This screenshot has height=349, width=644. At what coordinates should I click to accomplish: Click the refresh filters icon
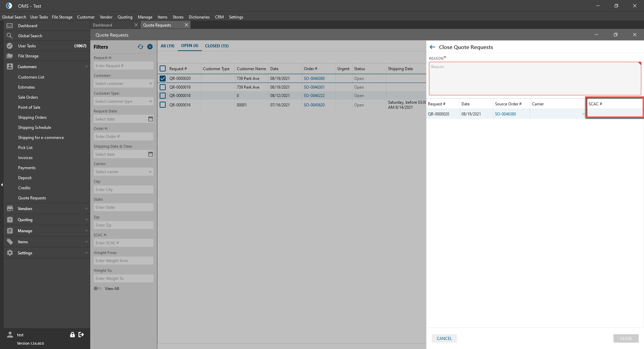[x=140, y=47]
